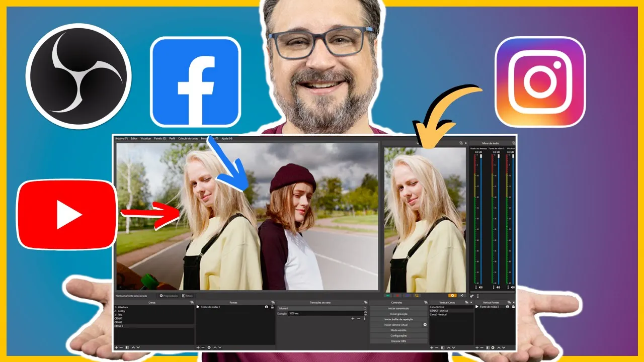Mute the Áudio do desktop channel
This screenshot has height=362, width=644.
pos(481,288)
